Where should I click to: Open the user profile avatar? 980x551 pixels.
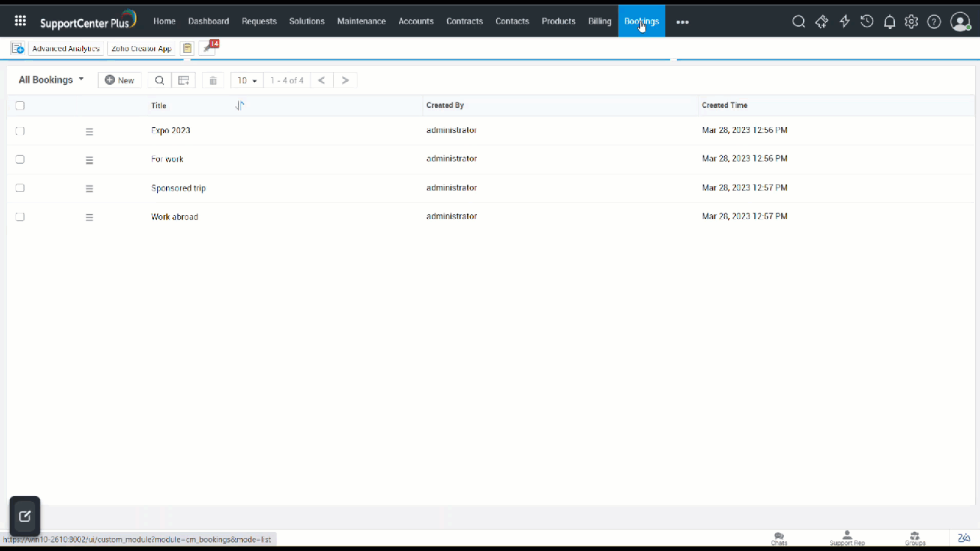(x=960, y=21)
